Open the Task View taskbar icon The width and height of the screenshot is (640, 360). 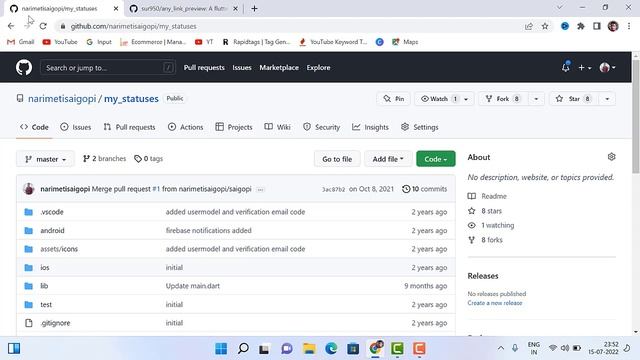264,349
